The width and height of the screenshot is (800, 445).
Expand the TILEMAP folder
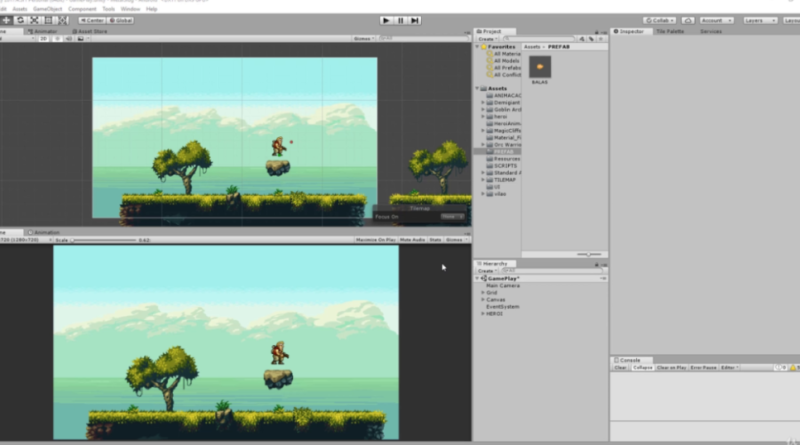pos(483,180)
